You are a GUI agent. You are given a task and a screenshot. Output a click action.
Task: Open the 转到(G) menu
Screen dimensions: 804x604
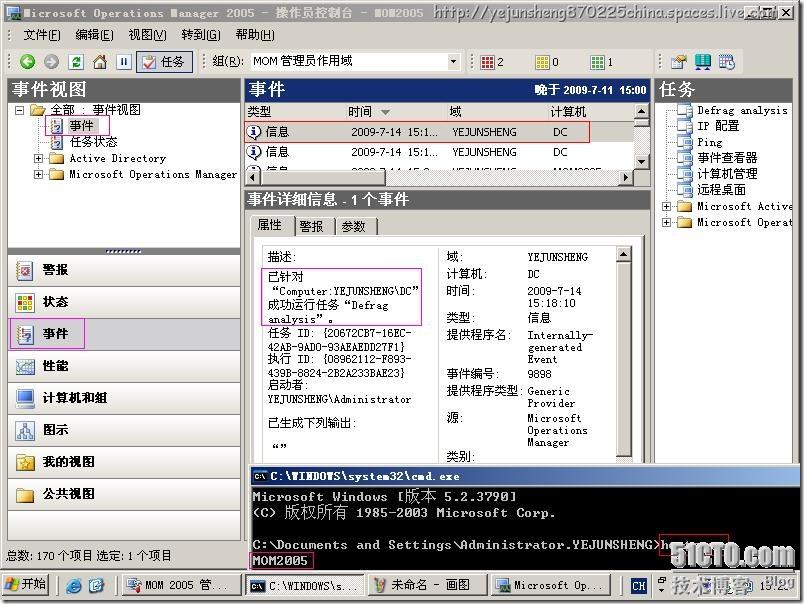point(201,35)
